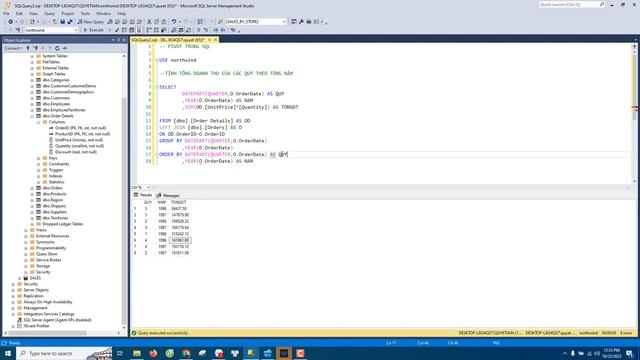Click the Windows Start button
This screenshot has width=640, height=360.
click(8, 353)
